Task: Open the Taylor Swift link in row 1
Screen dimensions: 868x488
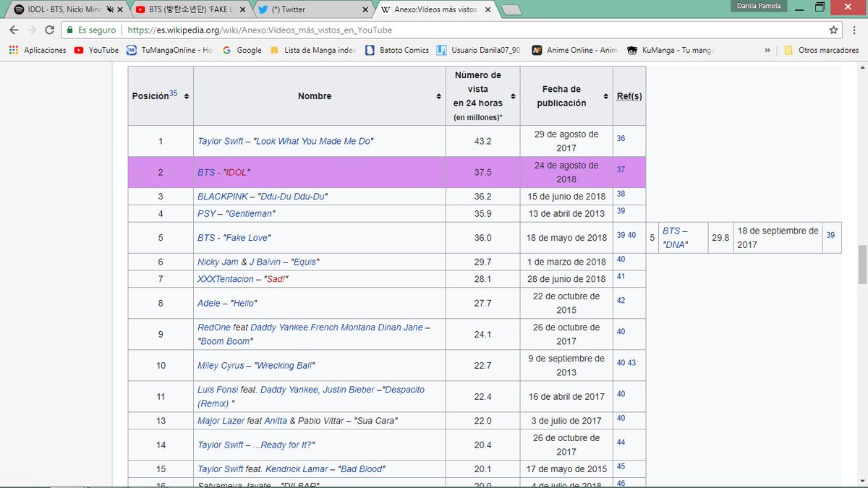Action: 221,141
